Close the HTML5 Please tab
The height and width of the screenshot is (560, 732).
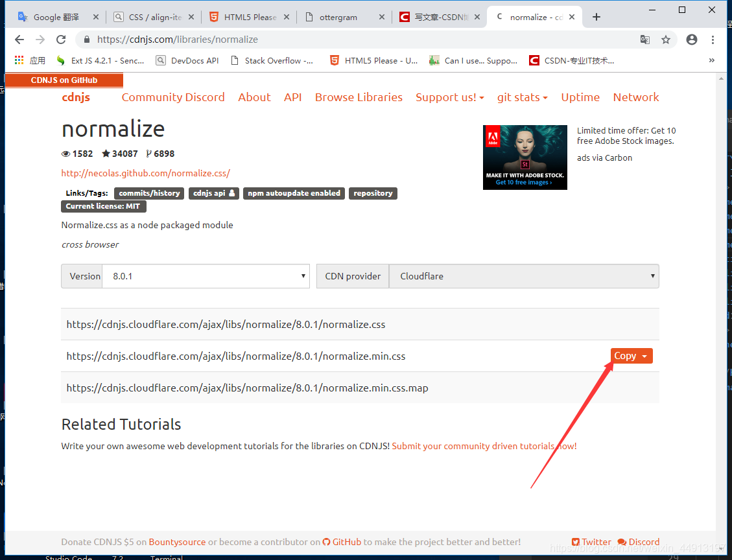click(x=286, y=17)
